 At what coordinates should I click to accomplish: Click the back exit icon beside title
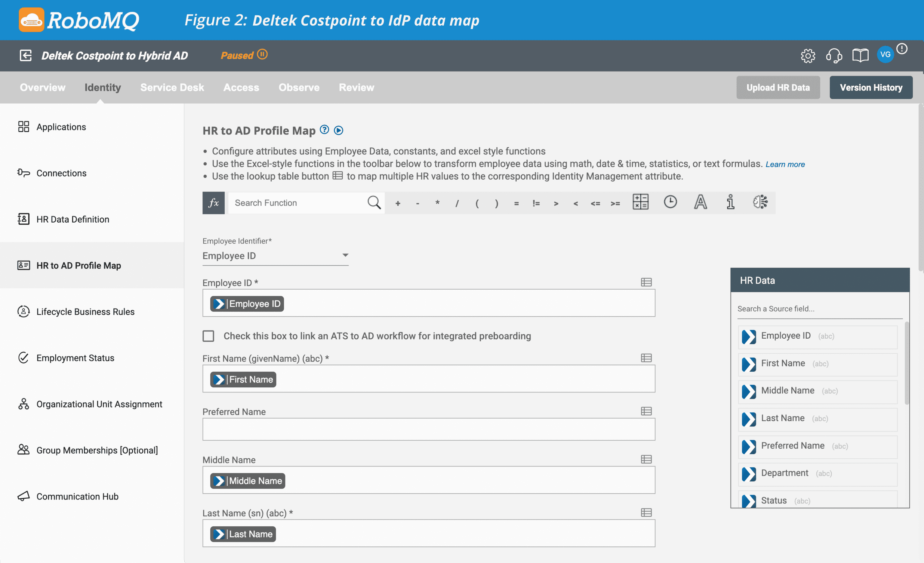(26, 55)
